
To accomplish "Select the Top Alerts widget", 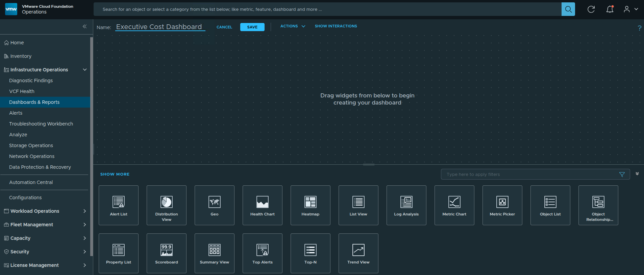I will click(263, 253).
